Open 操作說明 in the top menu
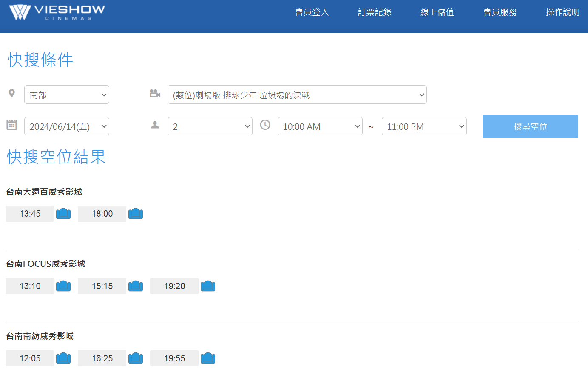588x381 pixels. click(563, 12)
